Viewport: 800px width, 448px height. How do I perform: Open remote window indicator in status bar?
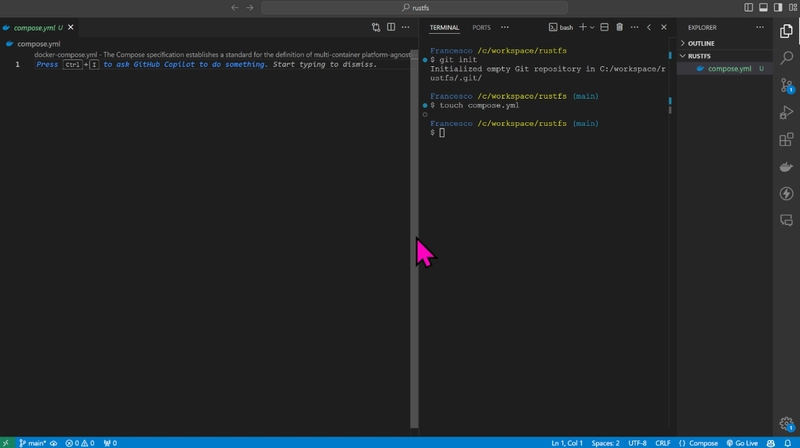[6, 443]
